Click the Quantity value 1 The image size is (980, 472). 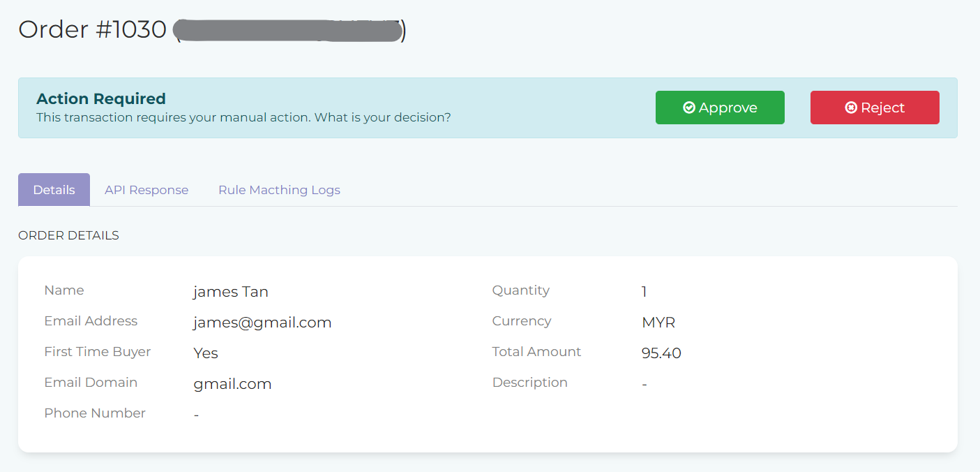[x=644, y=291]
